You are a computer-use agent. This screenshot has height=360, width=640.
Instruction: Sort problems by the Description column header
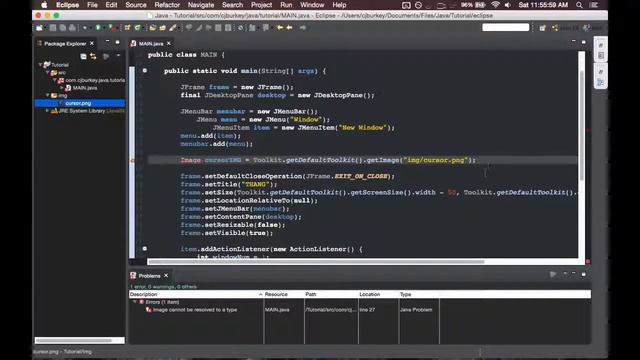click(196, 294)
